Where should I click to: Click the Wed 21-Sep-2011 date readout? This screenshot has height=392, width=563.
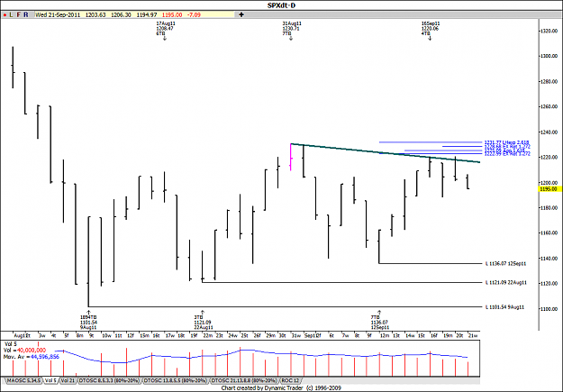tap(58, 15)
